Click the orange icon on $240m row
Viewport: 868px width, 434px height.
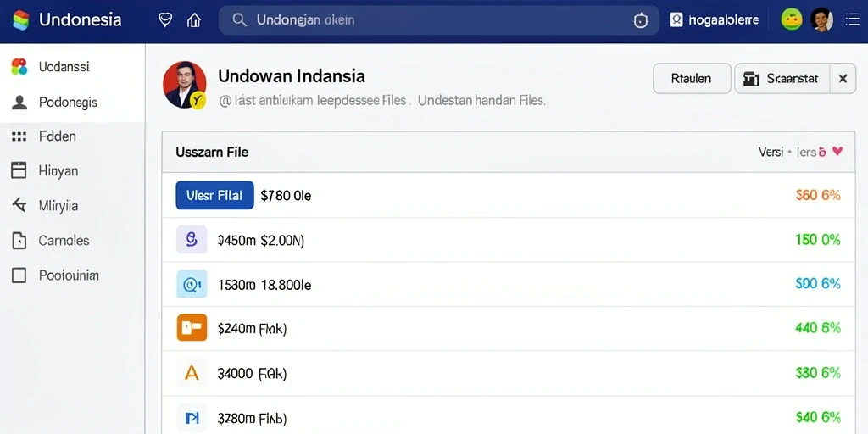[192, 328]
